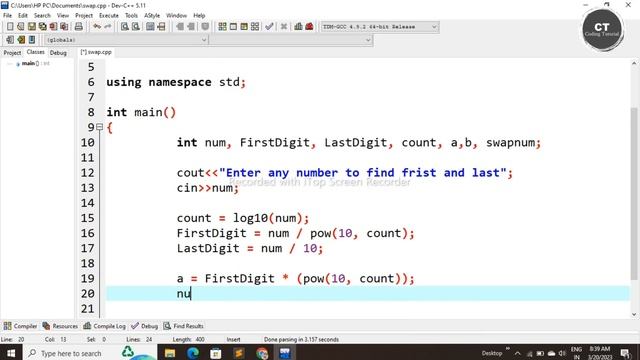
Task: Open the (globals) scope dropdown
Action: pos(126,40)
